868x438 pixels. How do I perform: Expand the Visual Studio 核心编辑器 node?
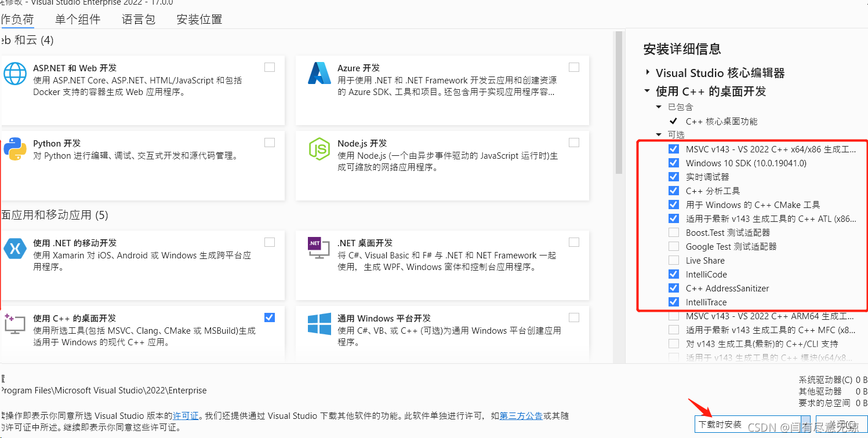click(647, 73)
